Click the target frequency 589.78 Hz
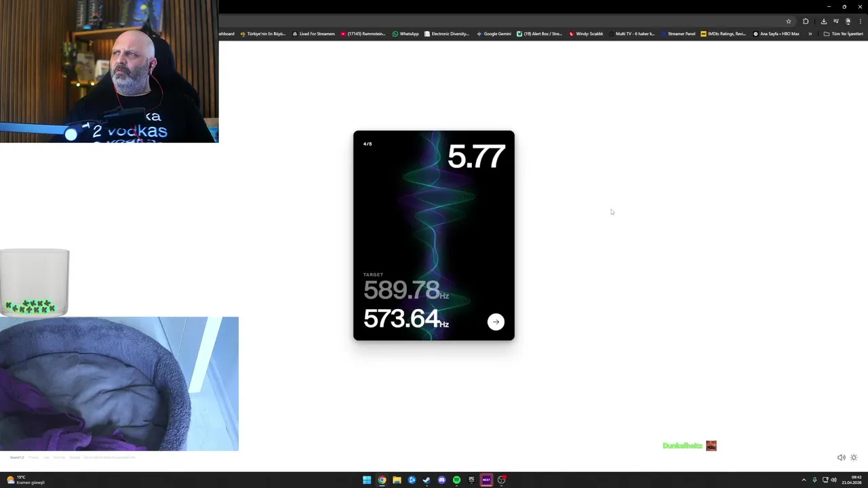This screenshot has width=868, height=488. click(x=406, y=290)
